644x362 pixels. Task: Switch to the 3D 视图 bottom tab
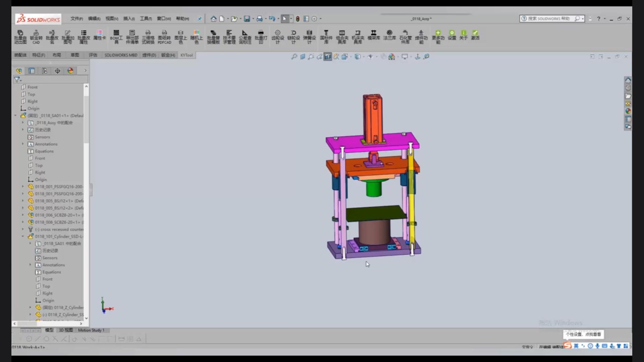[66, 330]
